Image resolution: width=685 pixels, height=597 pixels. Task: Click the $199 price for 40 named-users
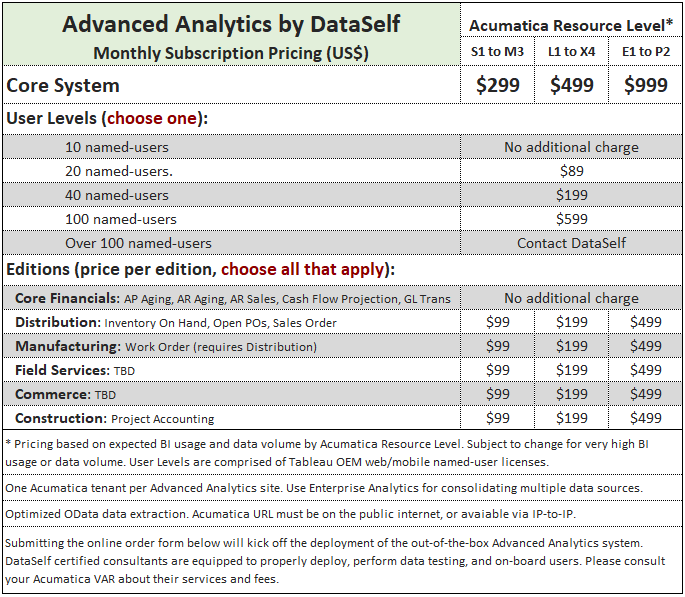pyautogui.click(x=571, y=195)
